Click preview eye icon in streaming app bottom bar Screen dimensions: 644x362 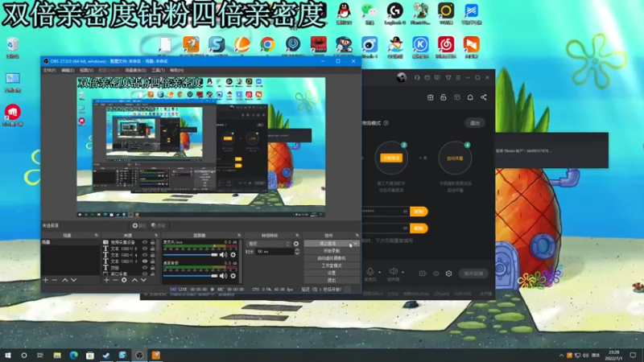coord(436,274)
